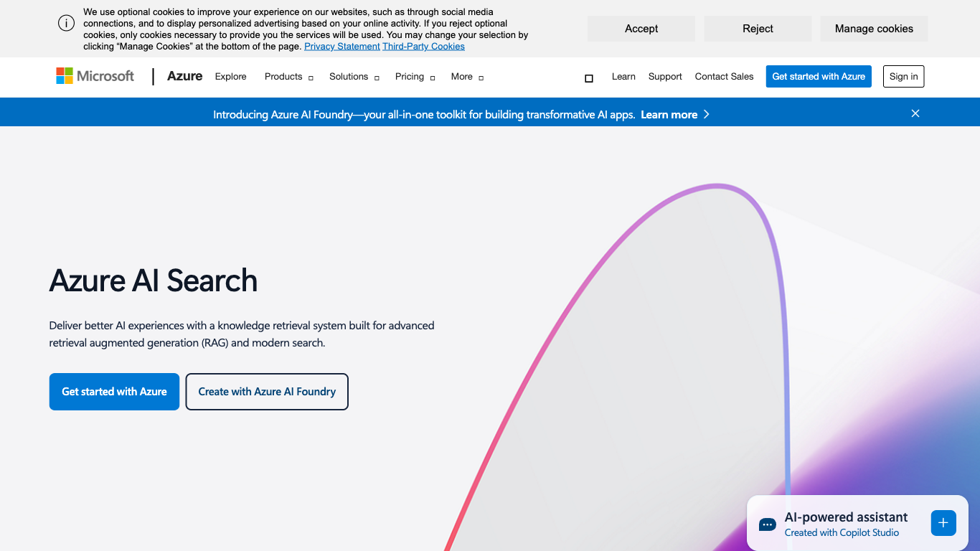Image resolution: width=980 pixels, height=551 pixels.
Task: Open Manage cookies settings
Action: point(874,29)
